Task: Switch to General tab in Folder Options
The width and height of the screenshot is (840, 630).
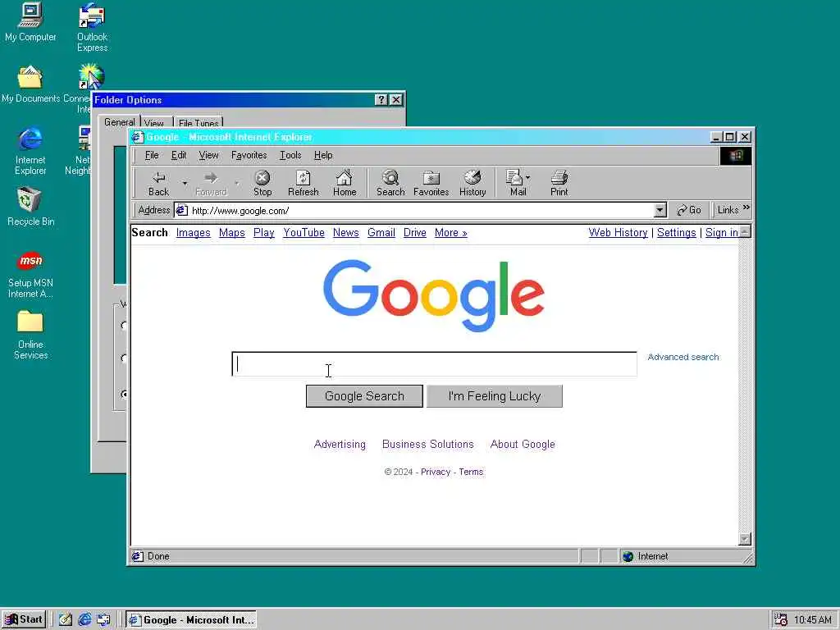Action: coord(120,122)
